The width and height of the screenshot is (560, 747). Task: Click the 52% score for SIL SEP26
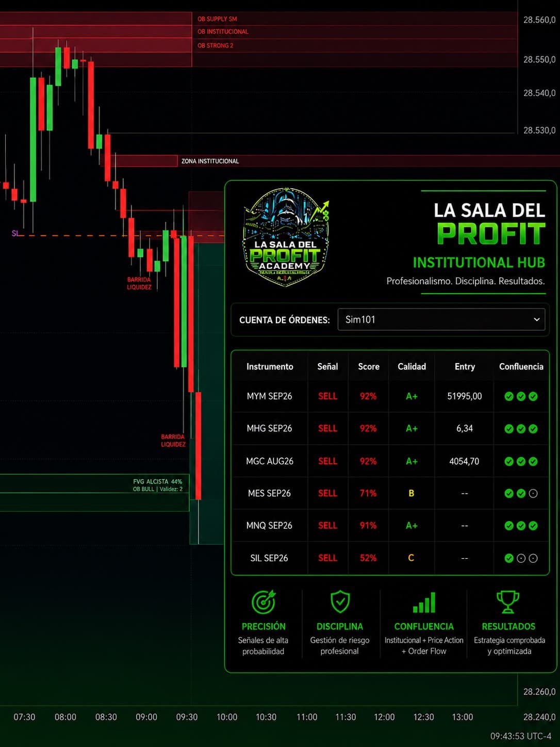[x=368, y=558]
